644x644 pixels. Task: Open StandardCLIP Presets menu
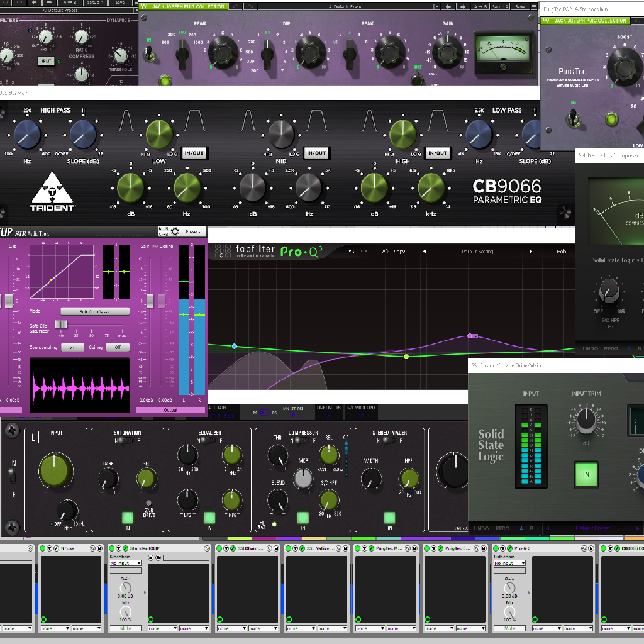(x=192, y=231)
